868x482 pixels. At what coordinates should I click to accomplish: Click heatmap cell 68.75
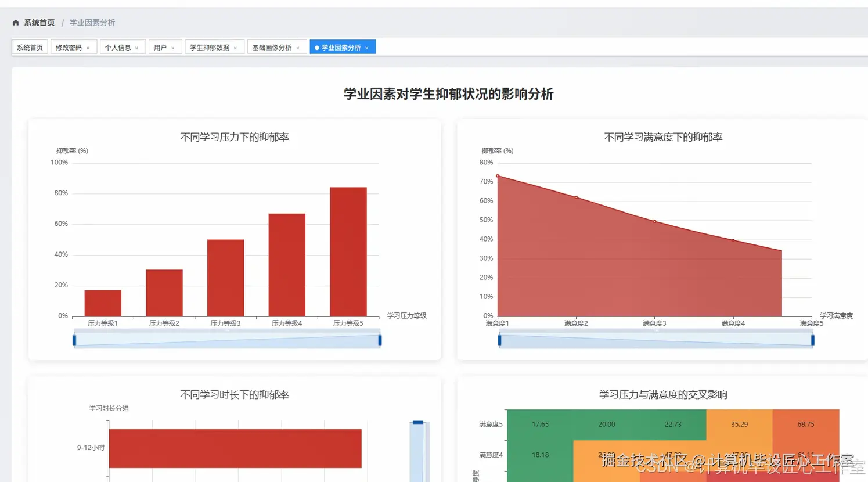[806, 425]
